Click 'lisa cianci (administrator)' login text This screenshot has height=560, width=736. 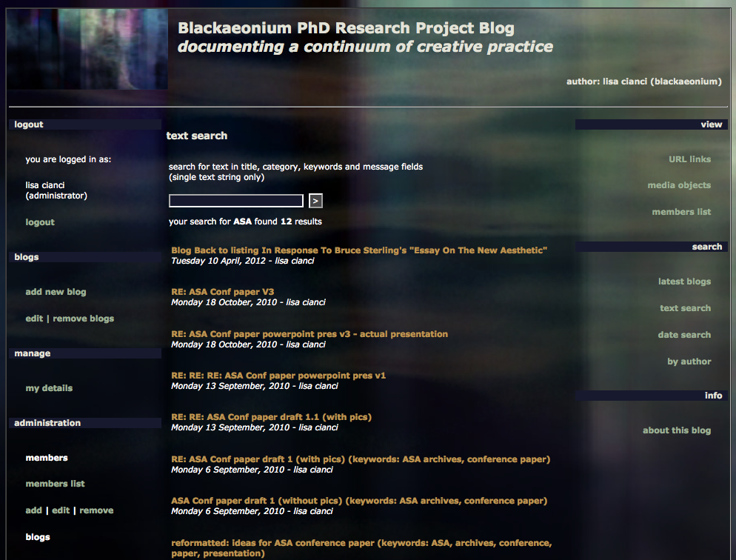(56, 190)
